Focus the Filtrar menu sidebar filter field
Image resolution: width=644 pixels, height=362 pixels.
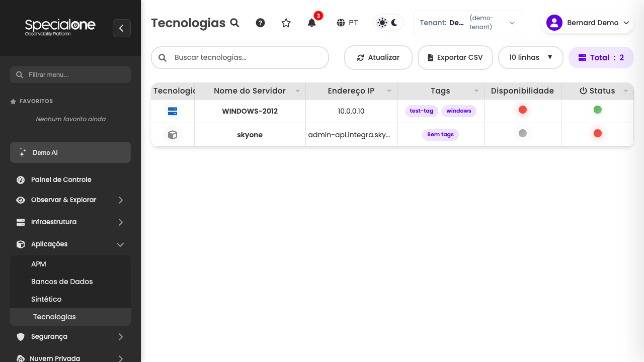point(70,74)
